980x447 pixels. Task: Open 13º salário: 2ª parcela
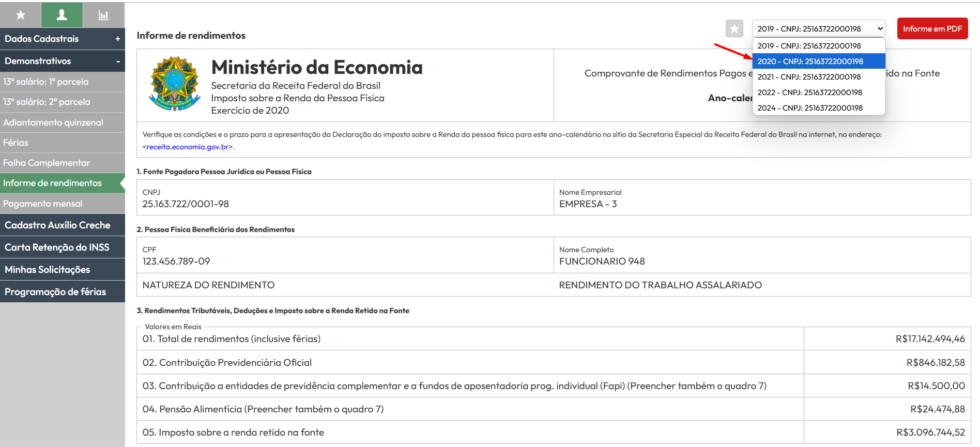(63, 102)
